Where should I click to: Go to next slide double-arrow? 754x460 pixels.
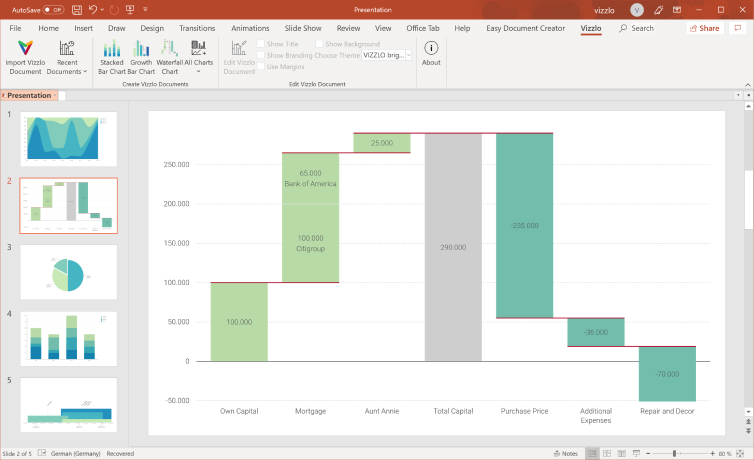748,430
